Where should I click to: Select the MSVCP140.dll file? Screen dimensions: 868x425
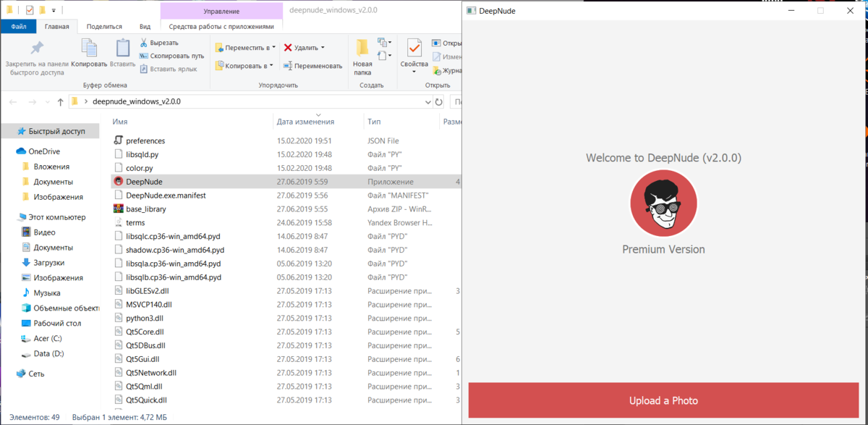tap(148, 304)
